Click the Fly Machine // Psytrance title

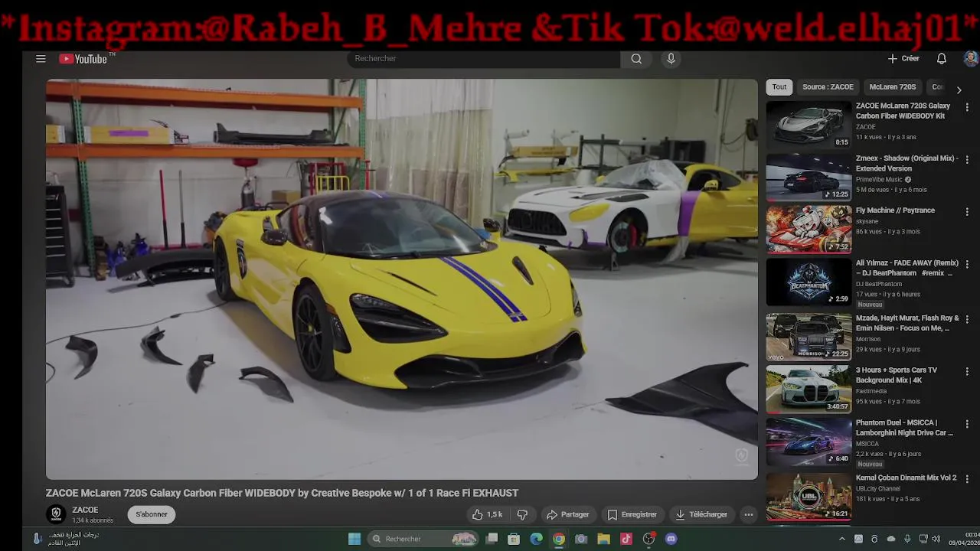click(895, 210)
